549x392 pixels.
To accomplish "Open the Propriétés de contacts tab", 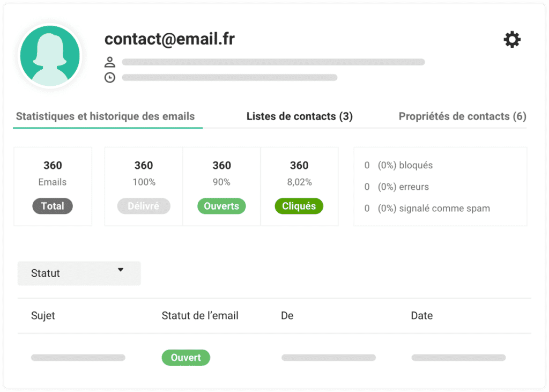I will (462, 116).
